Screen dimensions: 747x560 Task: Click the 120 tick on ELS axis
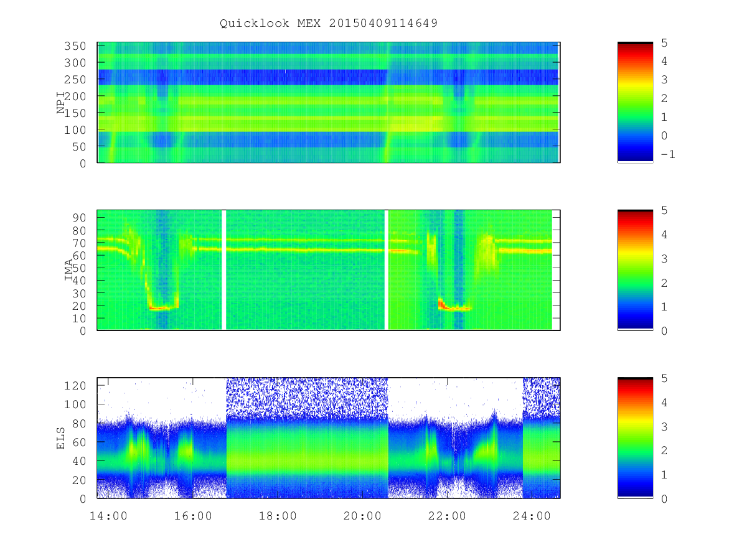[76, 385]
